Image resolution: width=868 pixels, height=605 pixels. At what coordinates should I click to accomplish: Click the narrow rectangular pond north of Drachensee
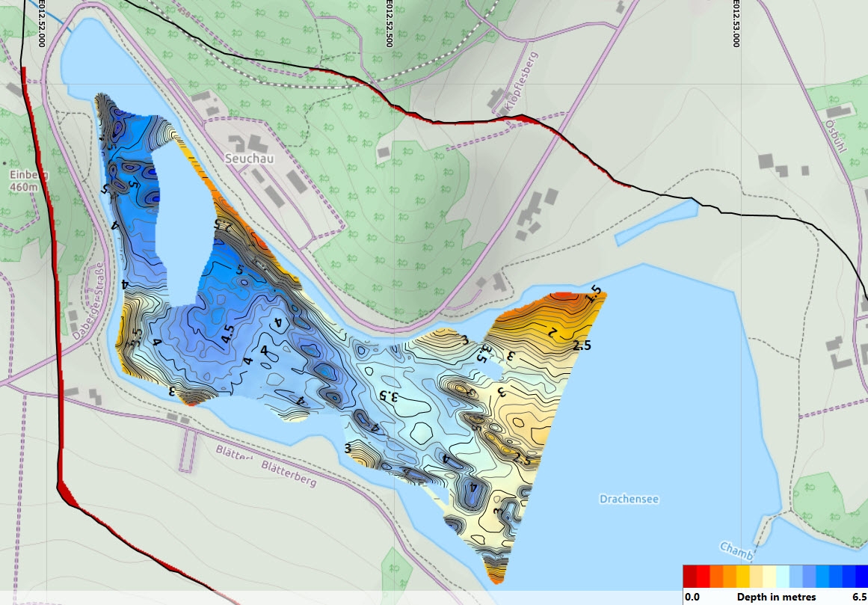coord(655,223)
